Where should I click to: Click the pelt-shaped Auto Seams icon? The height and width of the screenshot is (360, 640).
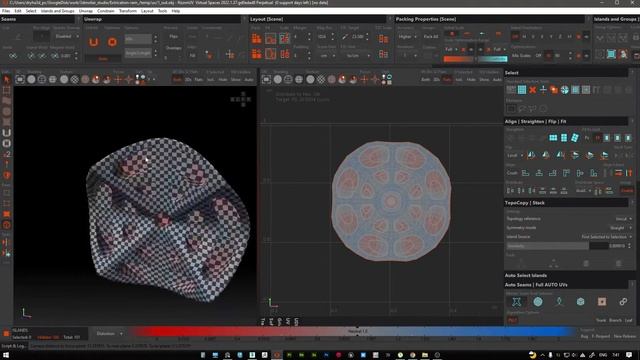[x=516, y=302]
